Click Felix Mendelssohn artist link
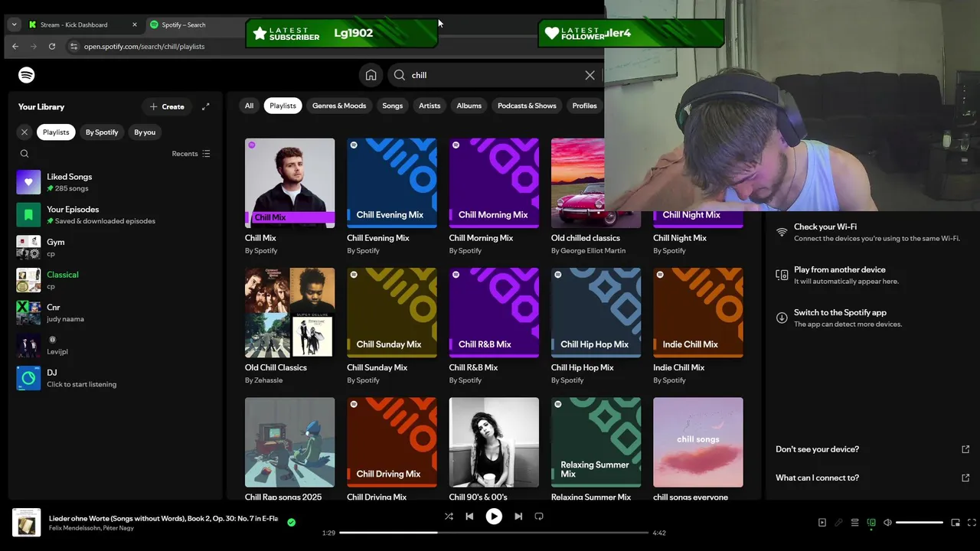 76,528
